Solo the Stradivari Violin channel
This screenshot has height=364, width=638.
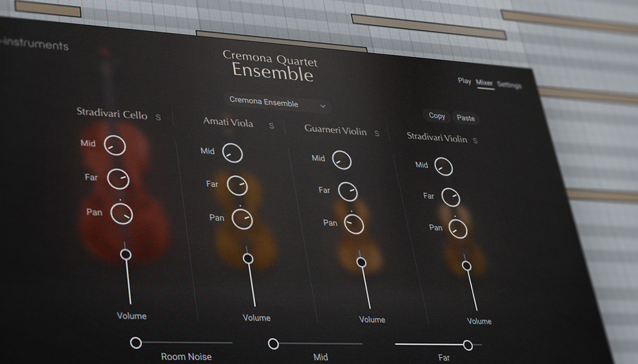coord(475,140)
